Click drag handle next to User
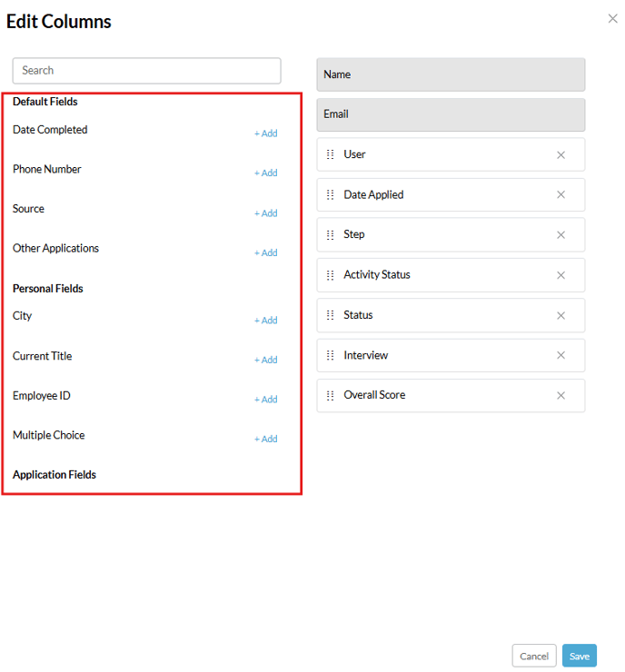Screen dimensions: 625x672 pos(330,154)
